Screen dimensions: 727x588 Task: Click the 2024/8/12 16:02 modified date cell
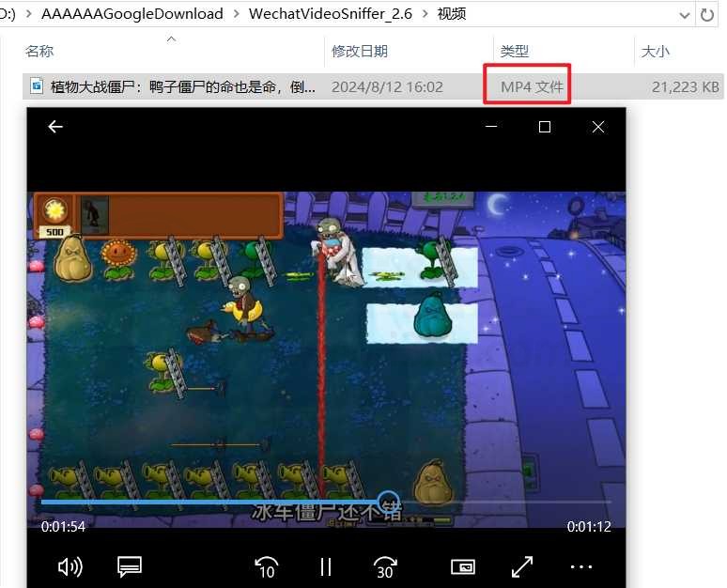click(387, 86)
